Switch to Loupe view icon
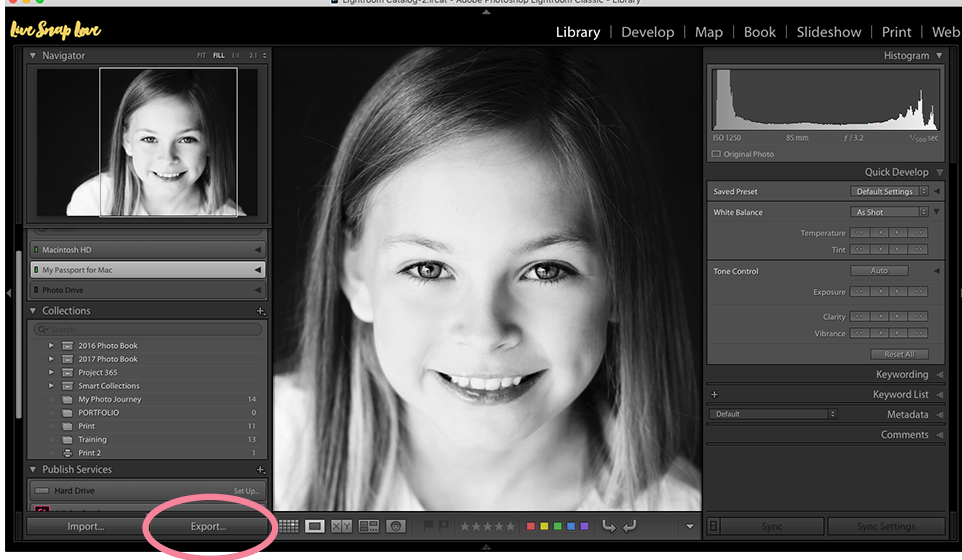This screenshot has height=560, width=962. coord(315,526)
